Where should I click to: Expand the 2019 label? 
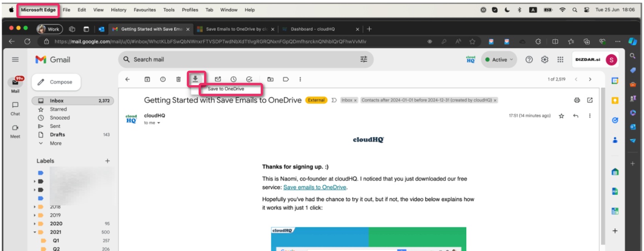point(34,215)
